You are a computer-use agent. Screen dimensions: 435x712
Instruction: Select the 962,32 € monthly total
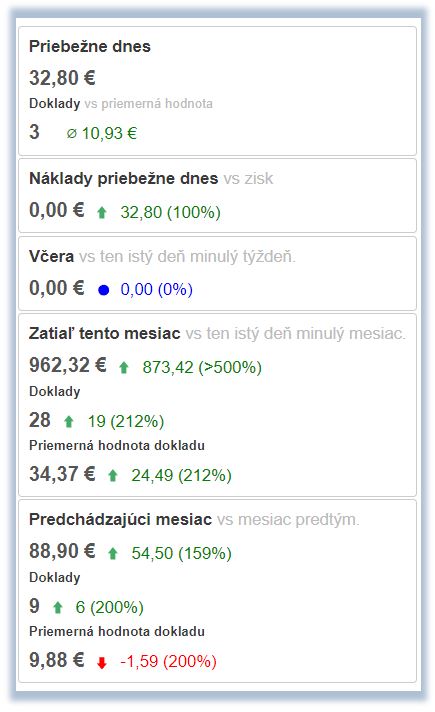click(x=68, y=365)
